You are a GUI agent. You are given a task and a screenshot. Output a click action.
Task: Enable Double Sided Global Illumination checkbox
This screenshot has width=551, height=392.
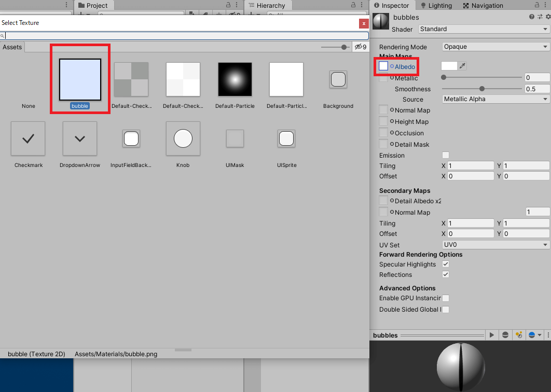(x=446, y=310)
